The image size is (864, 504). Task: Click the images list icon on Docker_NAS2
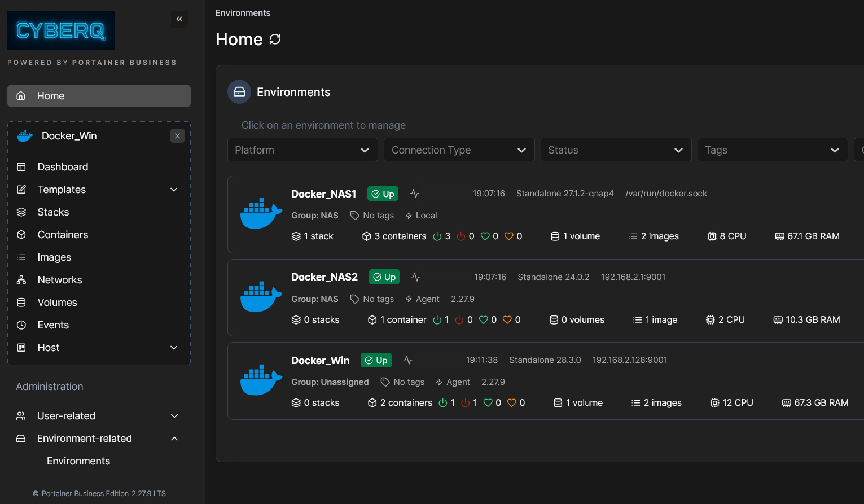click(638, 320)
